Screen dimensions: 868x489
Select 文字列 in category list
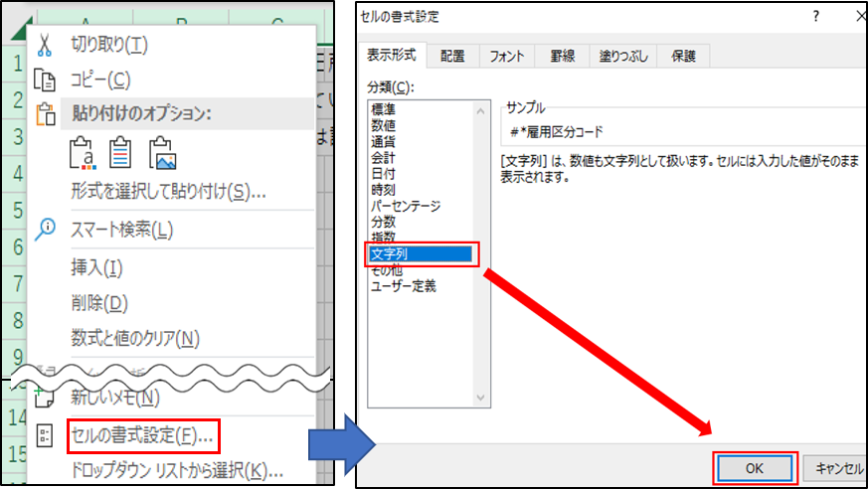coord(420,254)
